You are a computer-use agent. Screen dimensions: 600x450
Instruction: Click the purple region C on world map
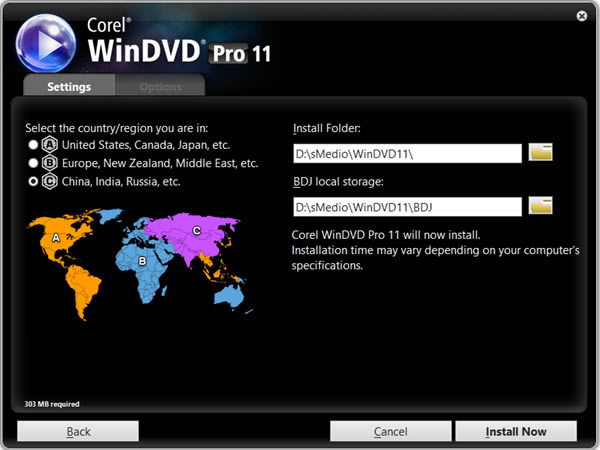[x=195, y=232]
